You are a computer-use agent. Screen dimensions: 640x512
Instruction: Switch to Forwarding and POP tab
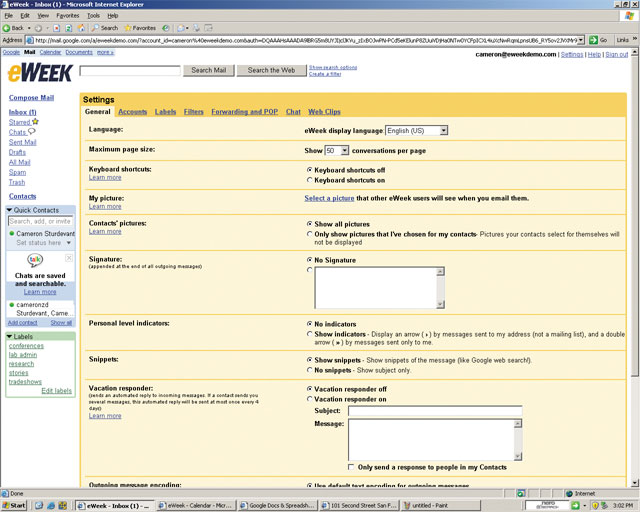click(244, 111)
